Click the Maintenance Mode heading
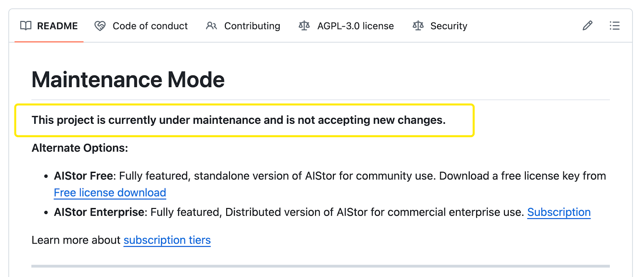Viewport: 644px width, 277px height. 128,79
